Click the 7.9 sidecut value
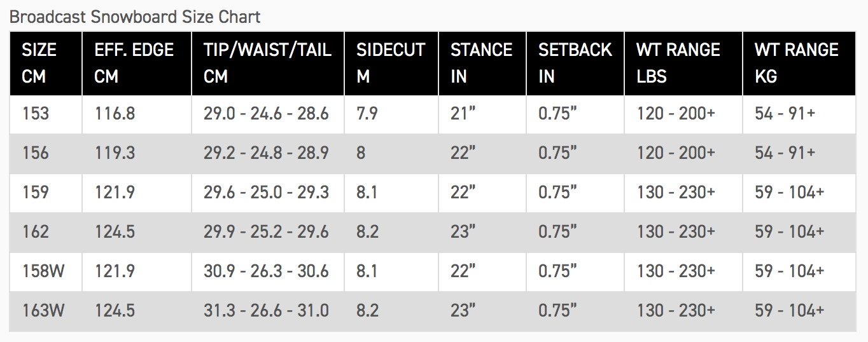The image size is (868, 342). 367,114
